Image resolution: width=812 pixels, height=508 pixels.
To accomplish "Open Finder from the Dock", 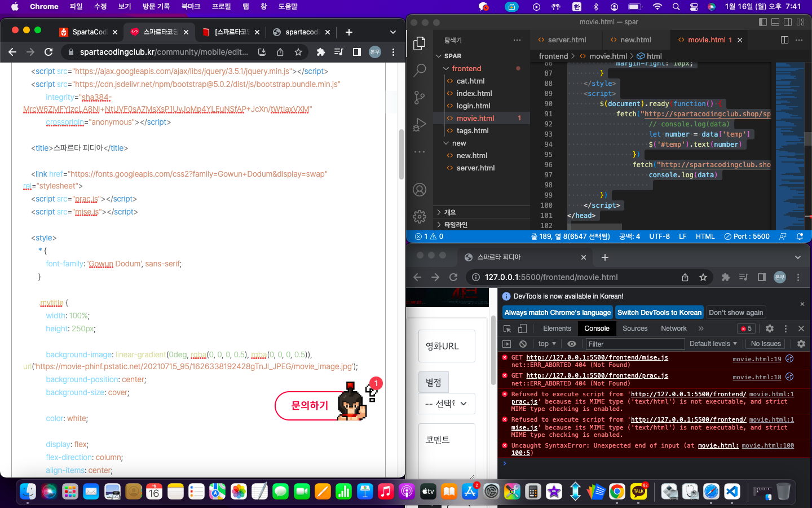I will (28, 492).
